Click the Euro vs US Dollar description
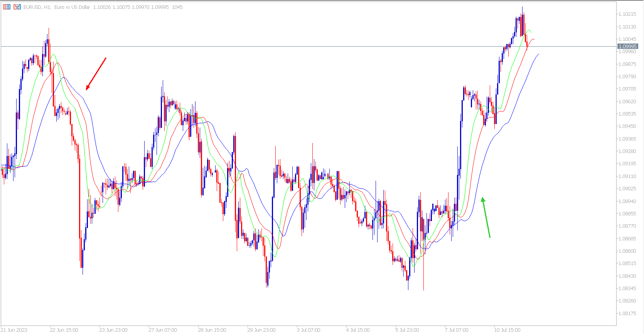 [72, 7]
